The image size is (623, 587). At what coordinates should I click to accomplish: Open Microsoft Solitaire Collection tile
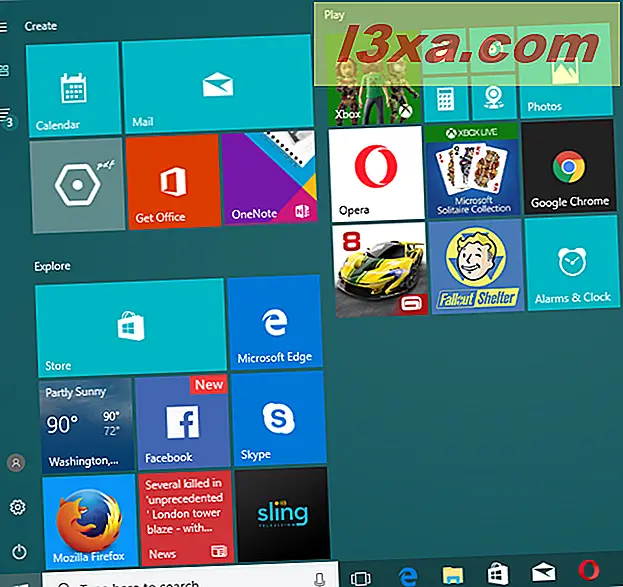pyautogui.click(x=472, y=170)
